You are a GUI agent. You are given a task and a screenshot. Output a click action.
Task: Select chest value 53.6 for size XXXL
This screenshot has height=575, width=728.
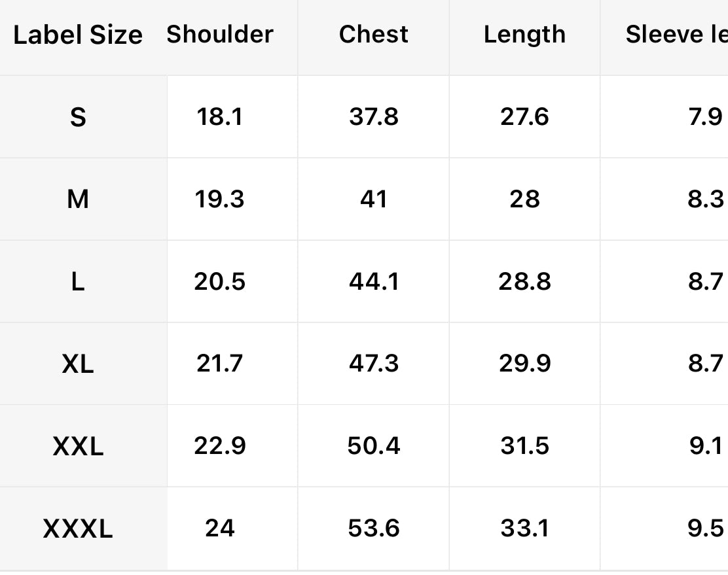(x=374, y=528)
